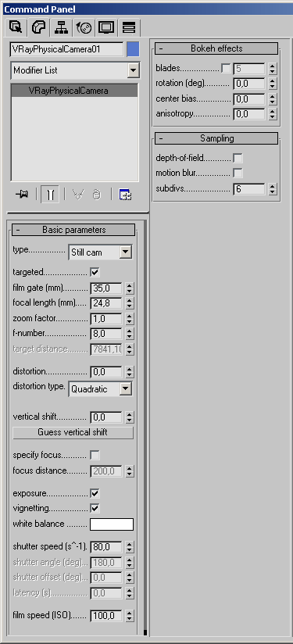This screenshot has width=293, height=644.
Task: Click the f-number value field
Action: click(x=106, y=334)
